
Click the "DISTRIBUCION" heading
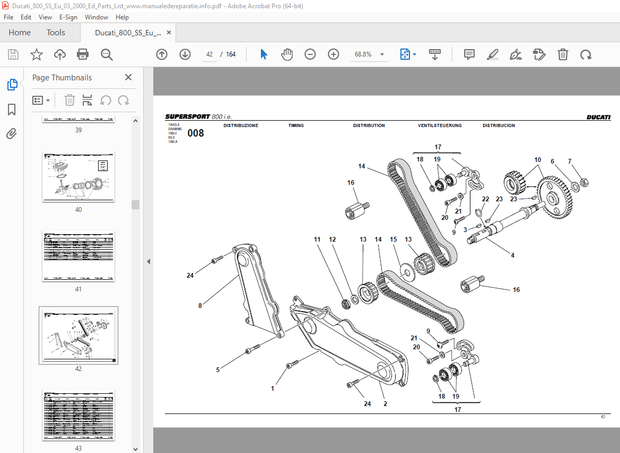pyautogui.click(x=499, y=125)
